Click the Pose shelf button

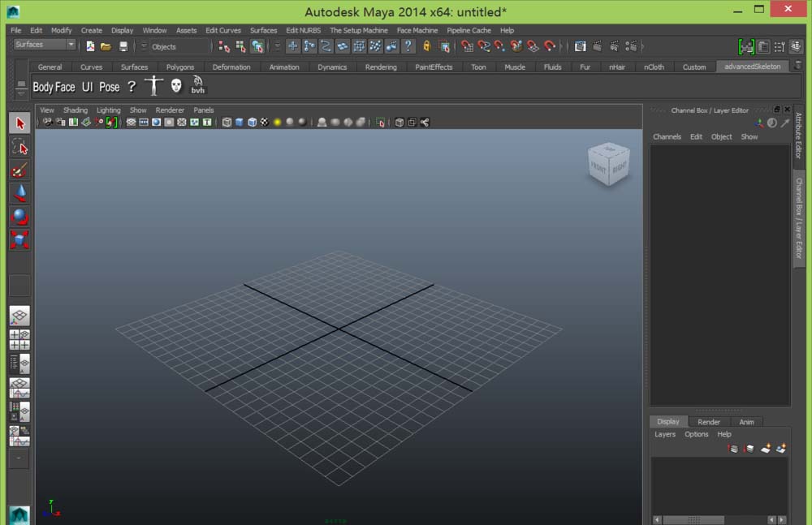pyautogui.click(x=109, y=87)
